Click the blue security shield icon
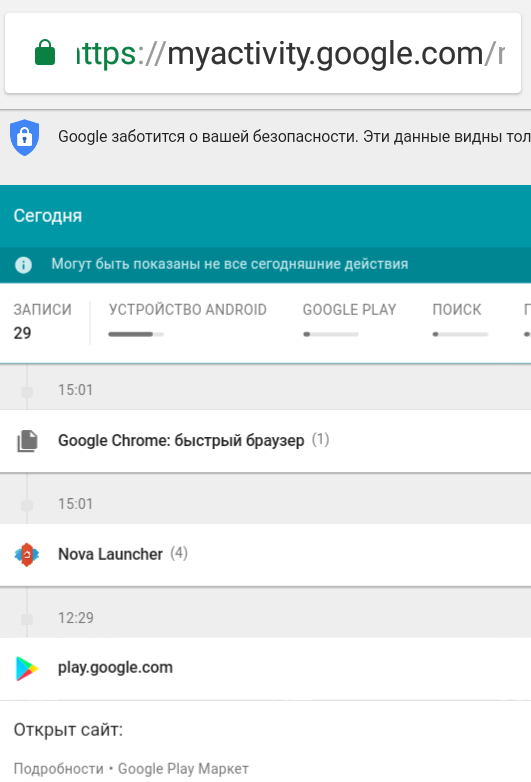Screen dimensions: 531x782 24,137
